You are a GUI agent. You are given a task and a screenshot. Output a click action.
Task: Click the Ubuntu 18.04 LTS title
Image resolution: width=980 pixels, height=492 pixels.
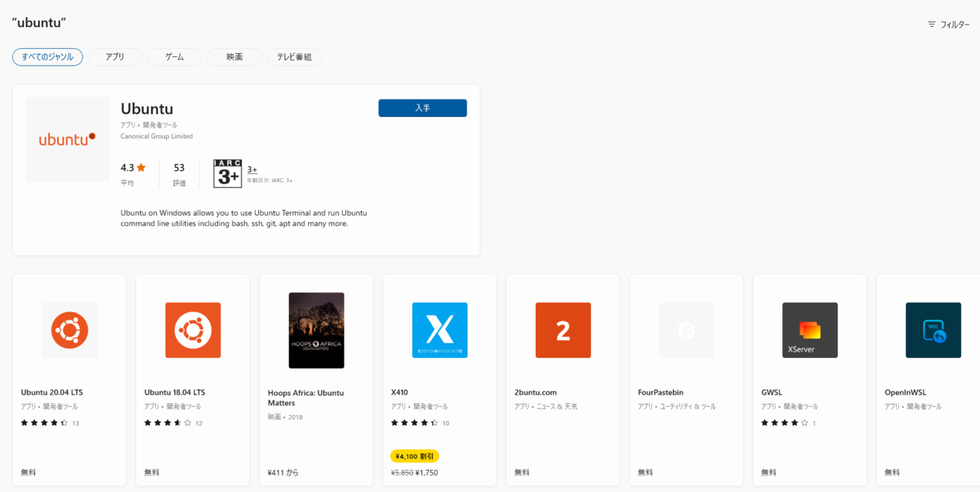point(175,392)
